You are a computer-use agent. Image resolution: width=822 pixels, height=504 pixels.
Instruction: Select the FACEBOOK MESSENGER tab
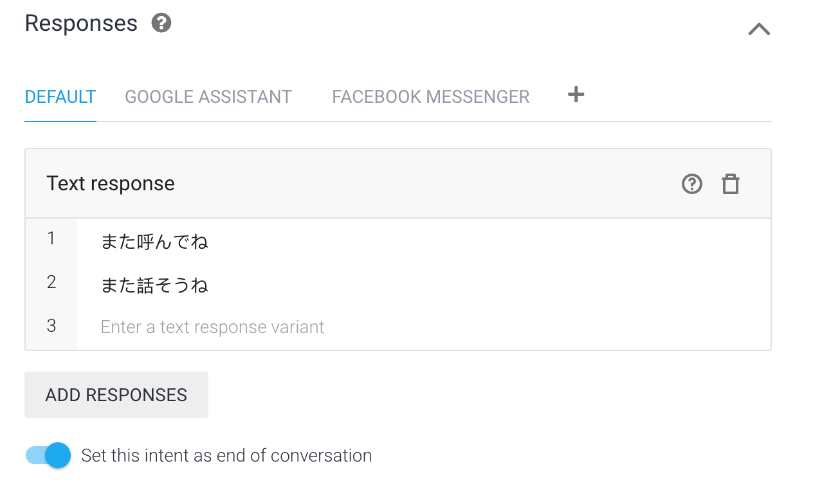coord(431,97)
